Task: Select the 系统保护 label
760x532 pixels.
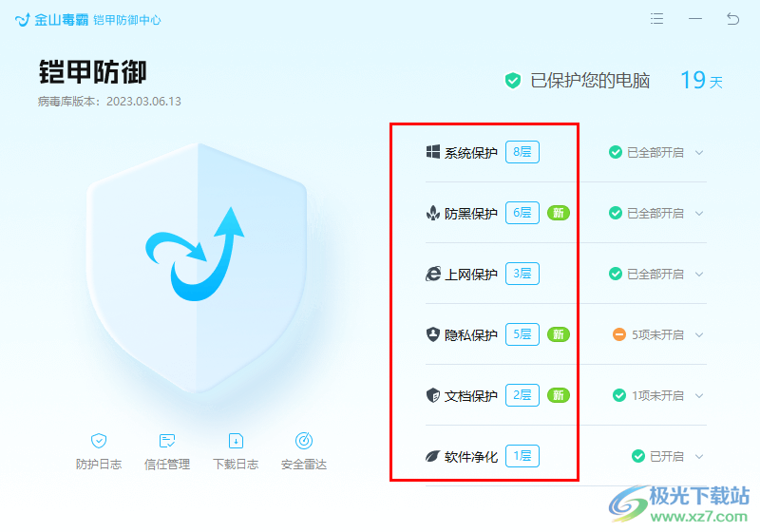Action: click(x=471, y=153)
